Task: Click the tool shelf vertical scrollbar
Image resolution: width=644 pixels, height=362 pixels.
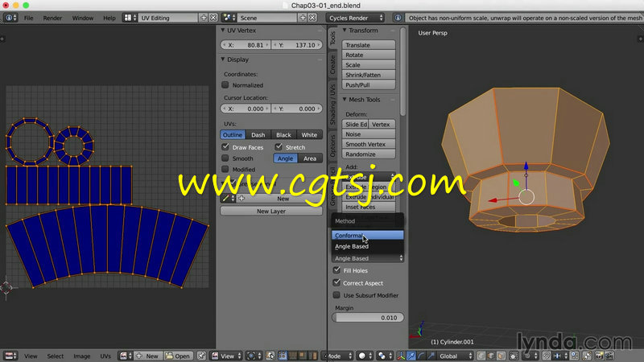Action: coord(403,72)
